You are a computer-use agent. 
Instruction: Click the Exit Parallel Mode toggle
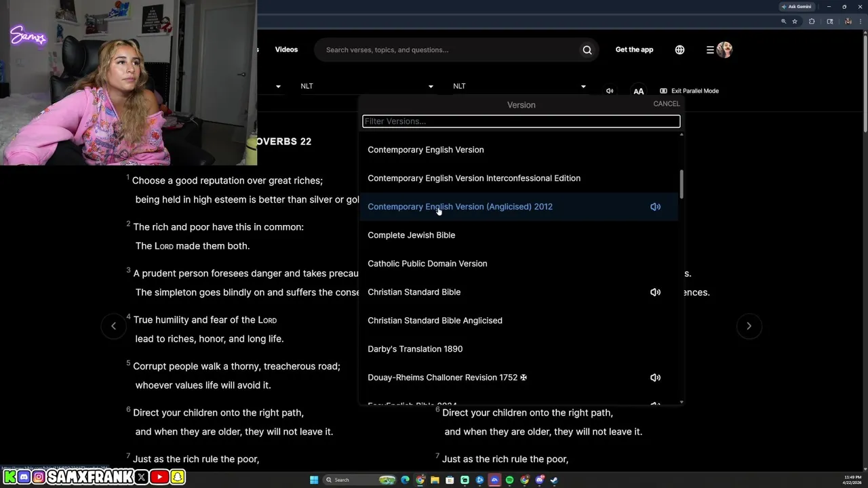point(689,91)
